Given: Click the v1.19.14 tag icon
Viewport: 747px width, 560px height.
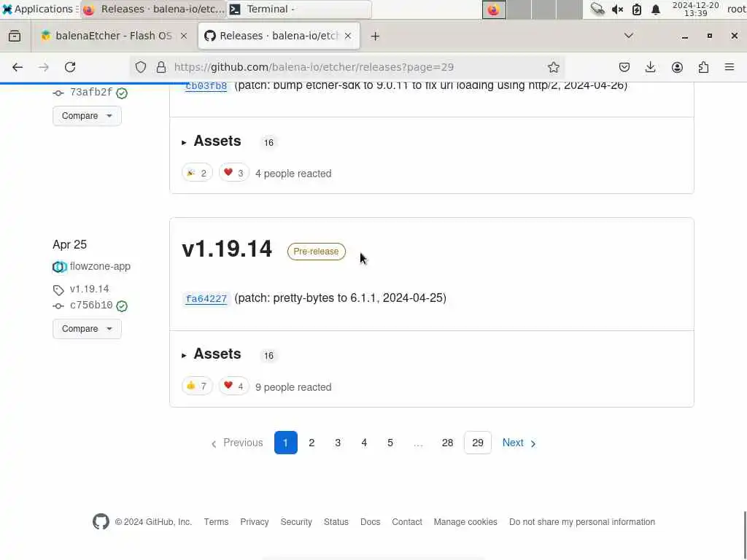Looking at the screenshot, I should point(58,289).
